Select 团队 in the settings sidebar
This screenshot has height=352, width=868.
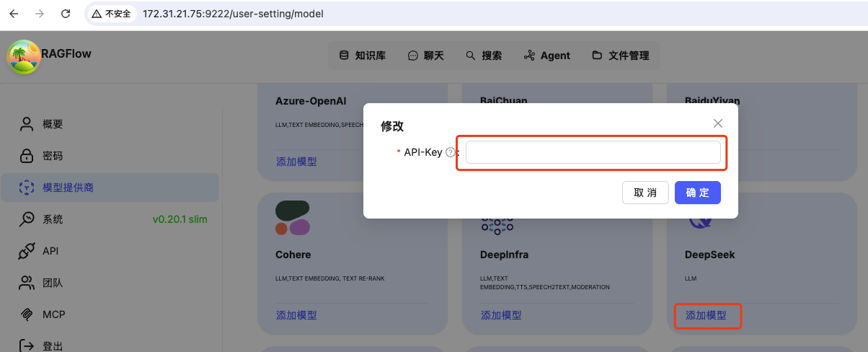[110, 283]
